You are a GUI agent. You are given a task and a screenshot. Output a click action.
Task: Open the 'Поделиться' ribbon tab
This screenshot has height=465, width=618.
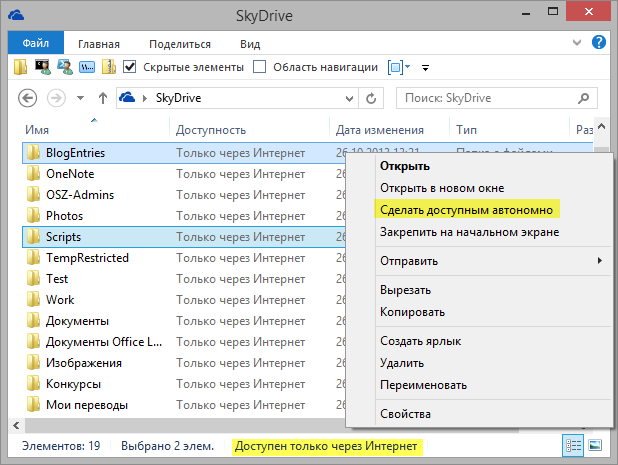click(x=180, y=44)
